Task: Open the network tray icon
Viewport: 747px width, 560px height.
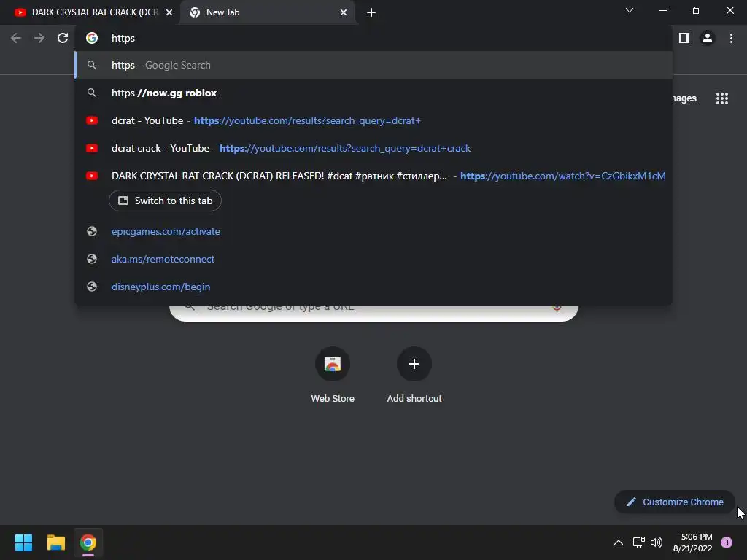Action: pos(638,542)
